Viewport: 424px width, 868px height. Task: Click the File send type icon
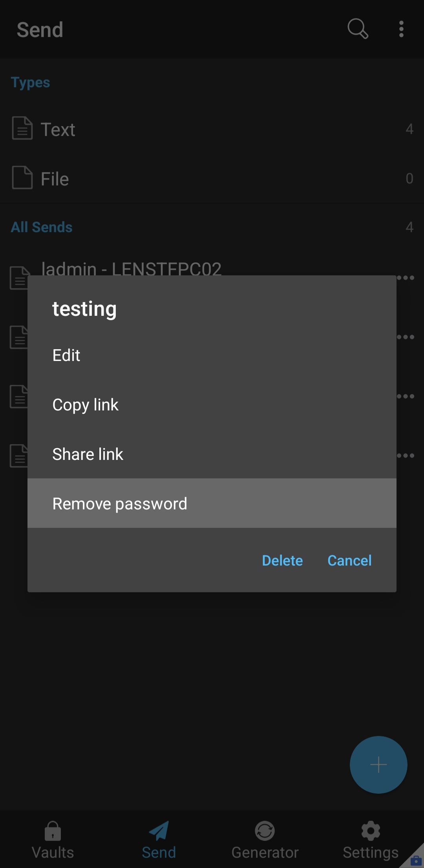22,178
